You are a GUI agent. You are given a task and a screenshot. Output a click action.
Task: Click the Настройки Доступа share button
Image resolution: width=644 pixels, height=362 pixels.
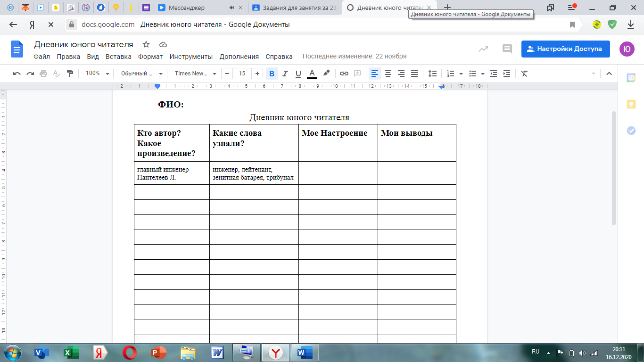coord(565,49)
